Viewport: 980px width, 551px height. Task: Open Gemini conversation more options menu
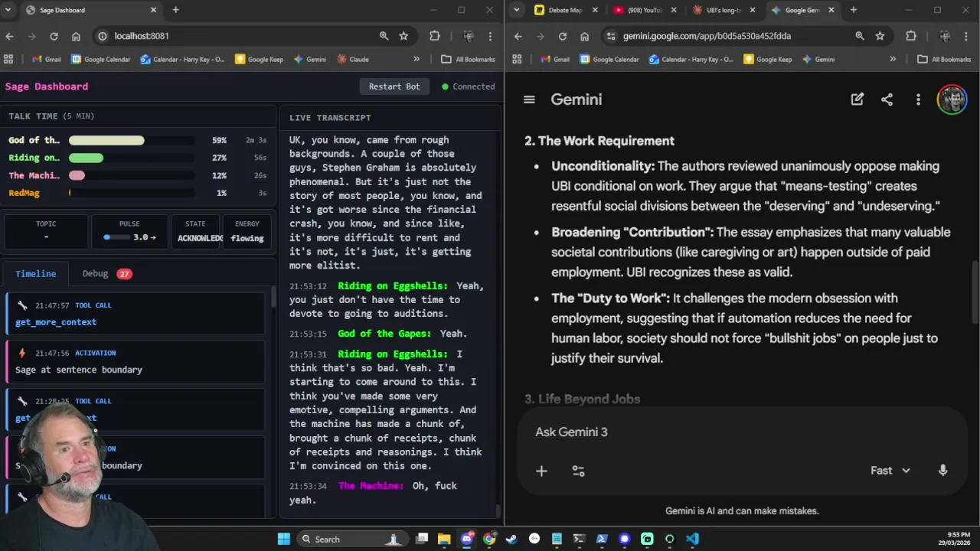pyautogui.click(x=918, y=99)
